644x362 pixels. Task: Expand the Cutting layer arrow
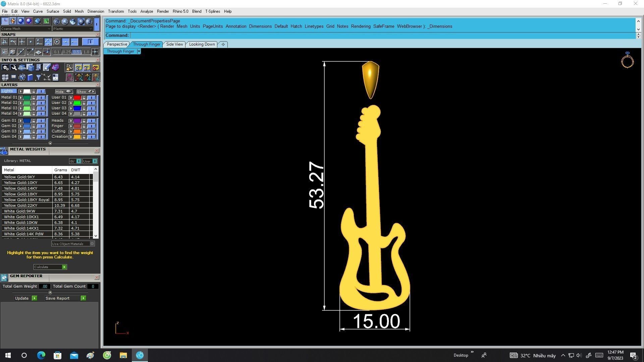click(71, 131)
